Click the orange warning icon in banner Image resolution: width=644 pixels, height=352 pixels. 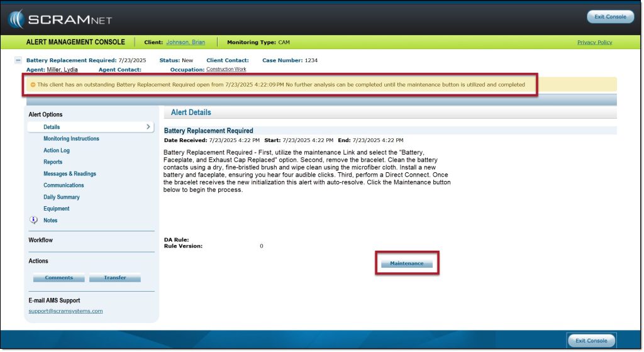point(33,85)
